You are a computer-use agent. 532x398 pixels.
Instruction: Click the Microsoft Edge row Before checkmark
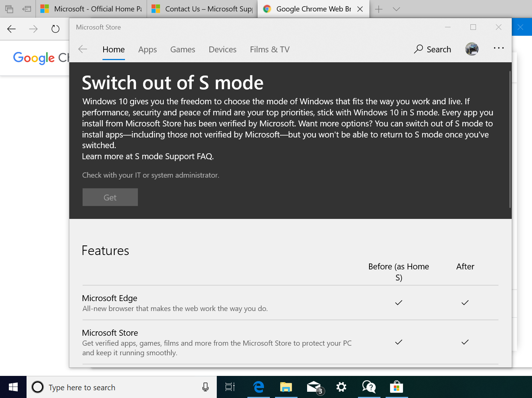pos(399,303)
